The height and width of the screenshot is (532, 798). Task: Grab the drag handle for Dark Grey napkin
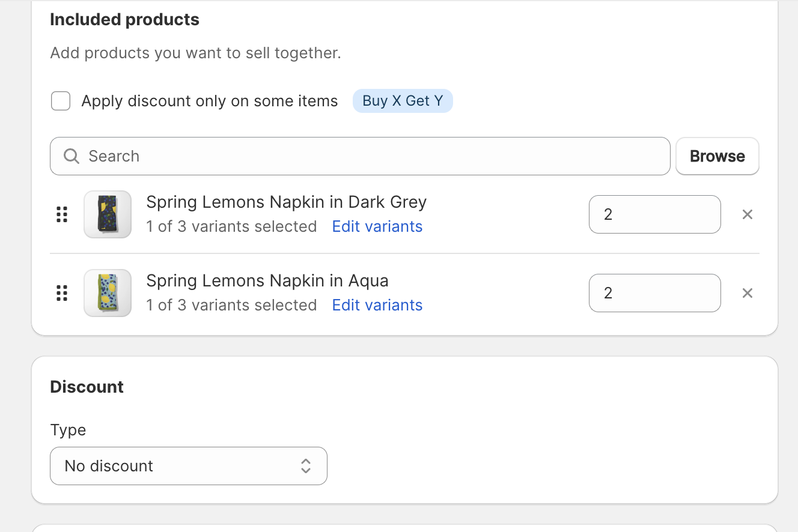[x=62, y=214]
